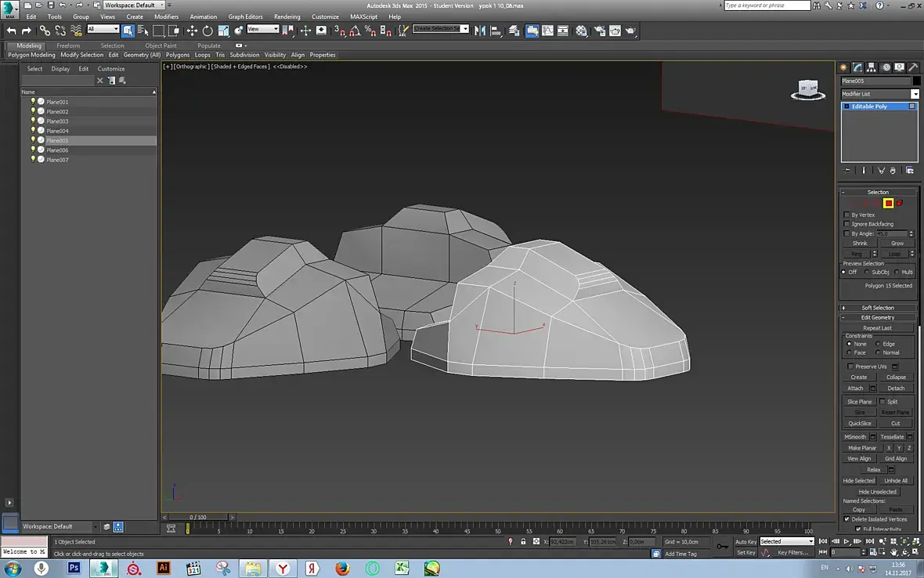This screenshot has height=578, width=924.
Task: Select the Move transform tool
Action: (192, 31)
